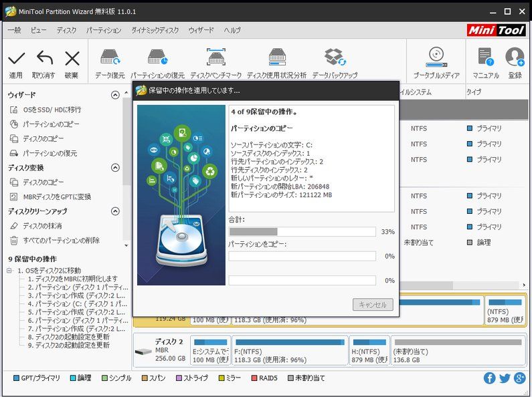Image resolution: width=532 pixels, height=397 pixels.
Task: Click the タイプ column header
Action: point(474,92)
